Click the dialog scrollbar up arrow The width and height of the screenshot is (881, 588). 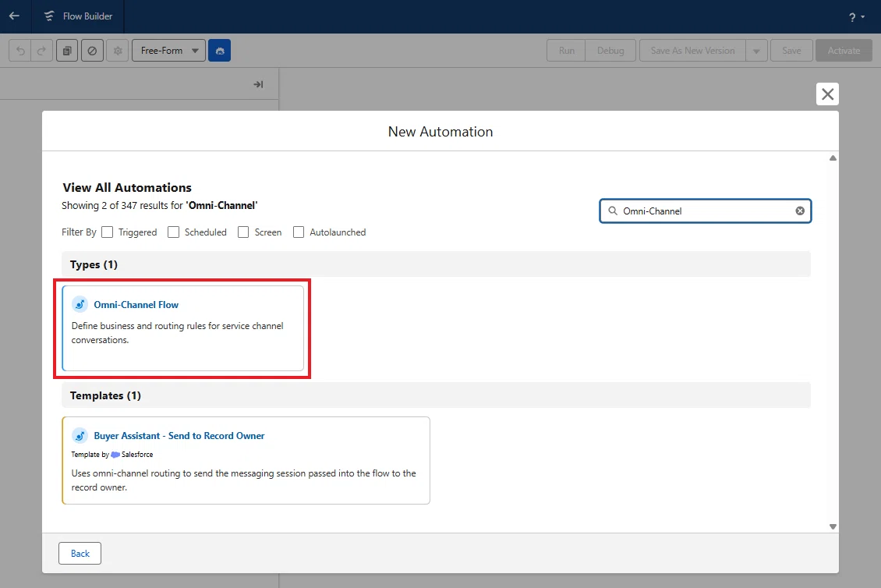[x=833, y=158]
